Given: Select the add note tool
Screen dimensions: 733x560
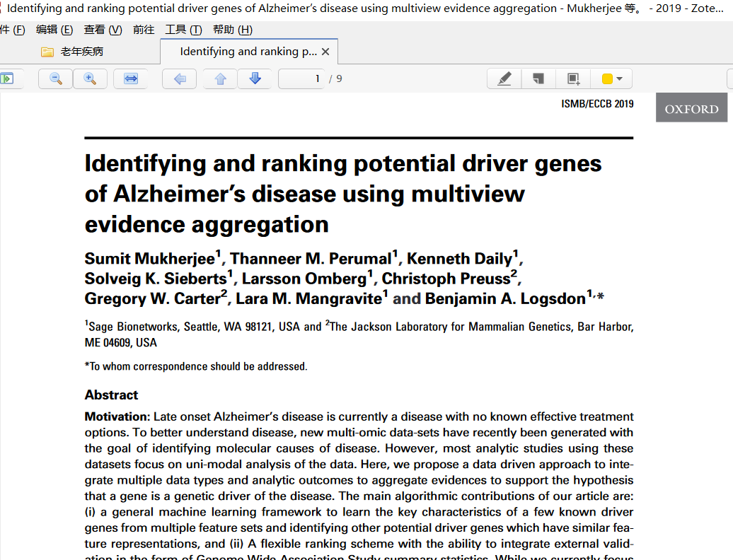Looking at the screenshot, I should [538, 78].
